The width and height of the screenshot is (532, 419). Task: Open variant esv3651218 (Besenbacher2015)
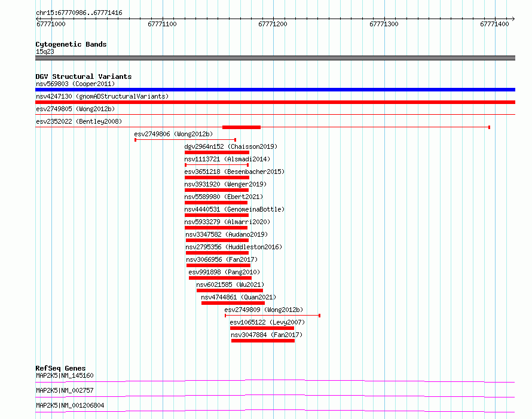(234, 172)
